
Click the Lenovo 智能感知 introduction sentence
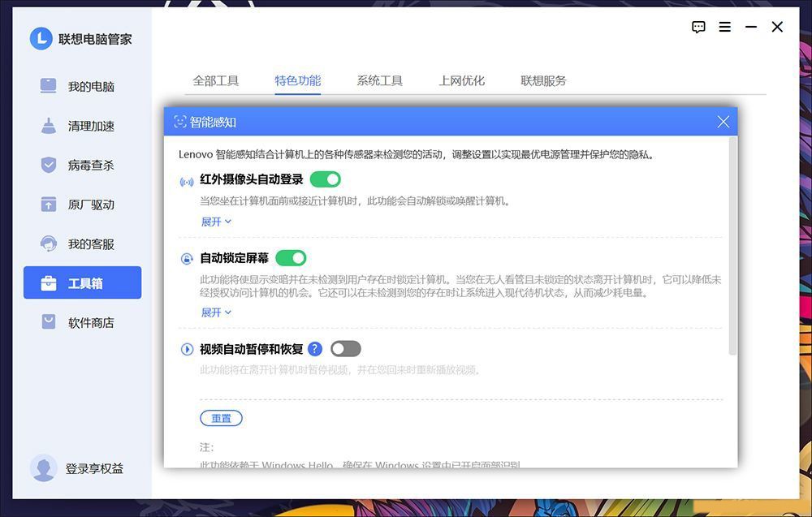(417, 154)
